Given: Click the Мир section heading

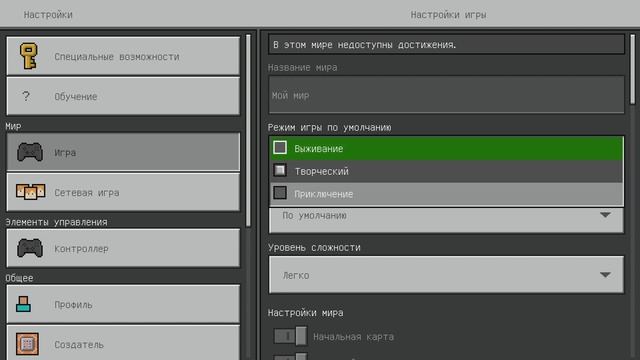Looking at the screenshot, I should pyautogui.click(x=13, y=126).
